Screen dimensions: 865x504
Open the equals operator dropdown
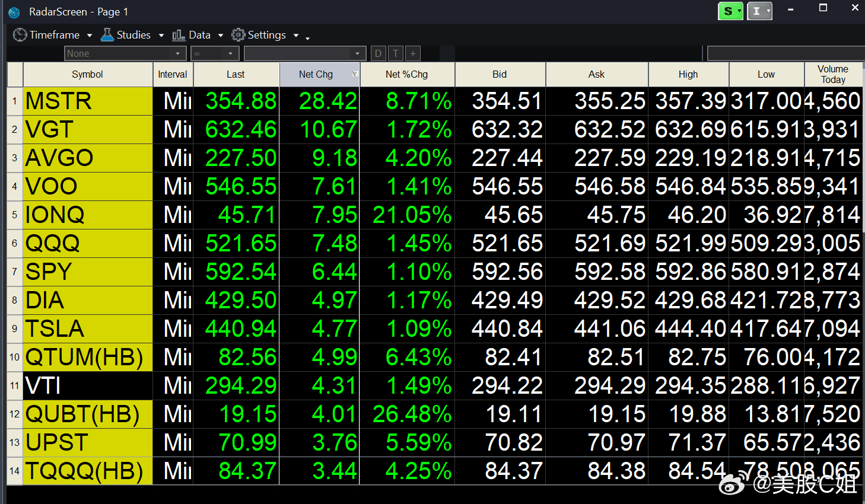click(x=215, y=53)
